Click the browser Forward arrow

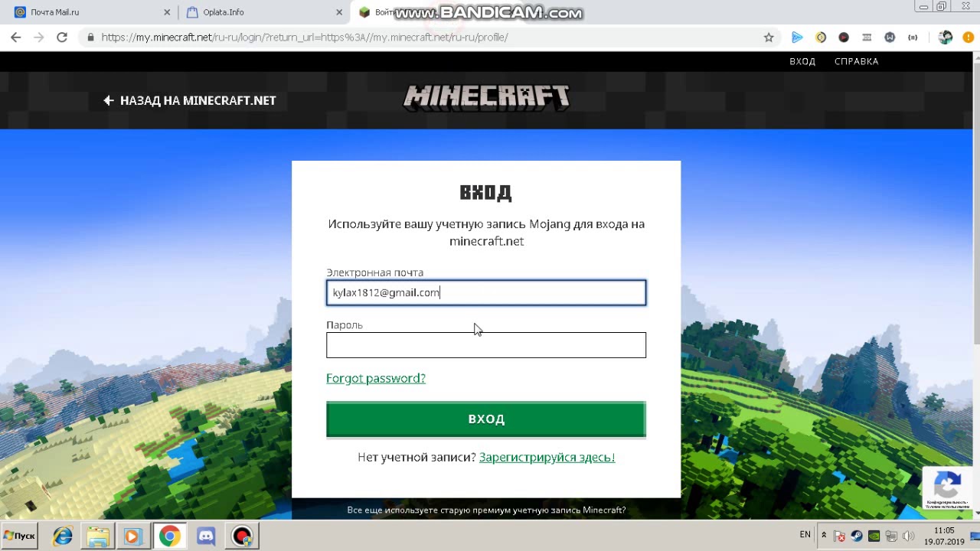39,37
